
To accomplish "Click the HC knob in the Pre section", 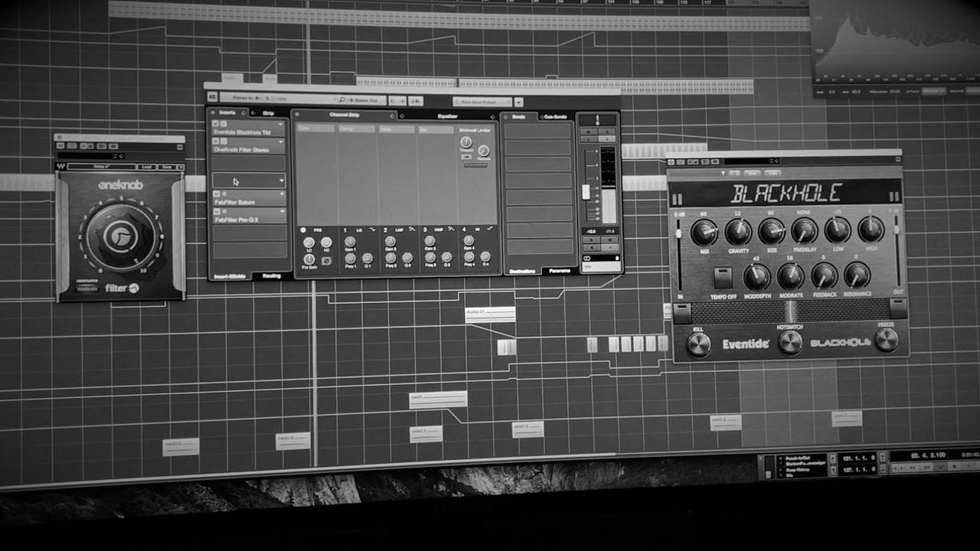I will (x=326, y=242).
